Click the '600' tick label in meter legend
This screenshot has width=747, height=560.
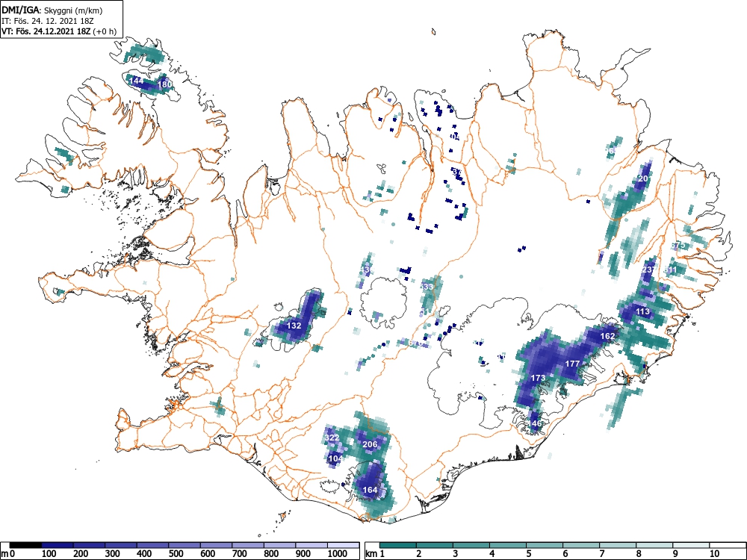208,554
